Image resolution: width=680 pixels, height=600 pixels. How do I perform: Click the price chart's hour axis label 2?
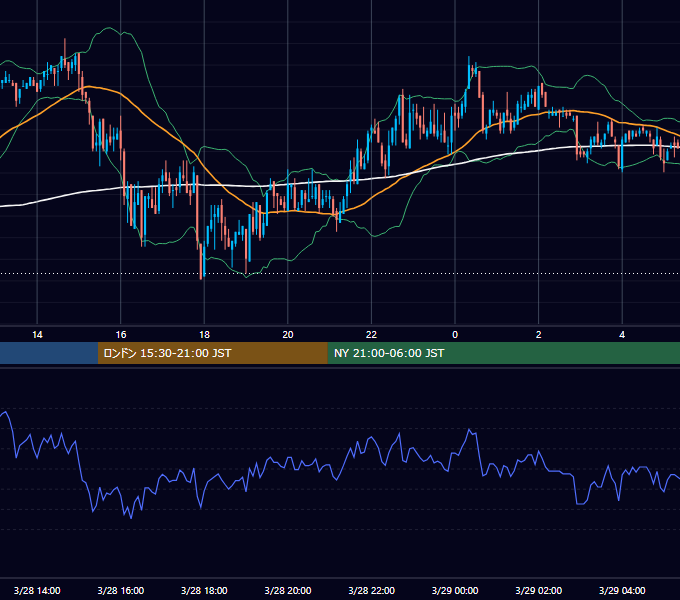(539, 335)
